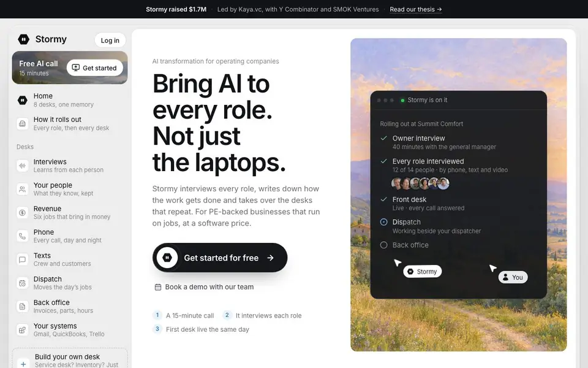Image resolution: width=588 pixels, height=368 pixels.
Task: Click step 2 It interviews each role
Action: coord(262,315)
